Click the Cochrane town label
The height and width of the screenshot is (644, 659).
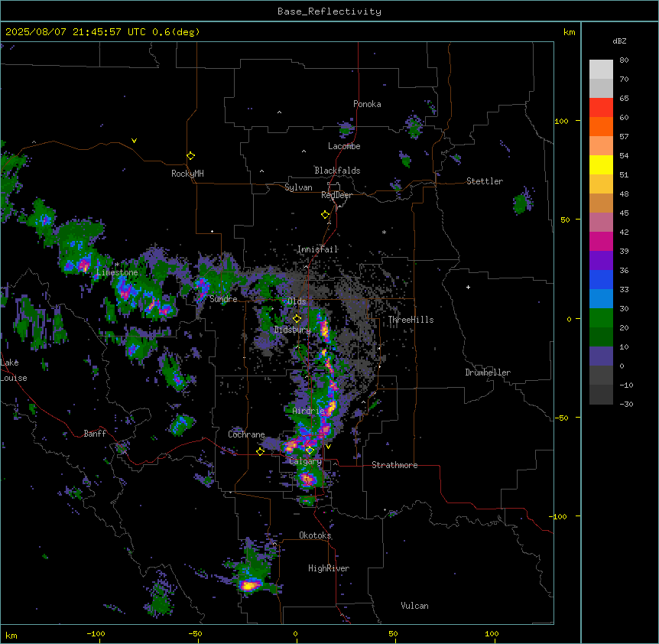pyautogui.click(x=246, y=434)
